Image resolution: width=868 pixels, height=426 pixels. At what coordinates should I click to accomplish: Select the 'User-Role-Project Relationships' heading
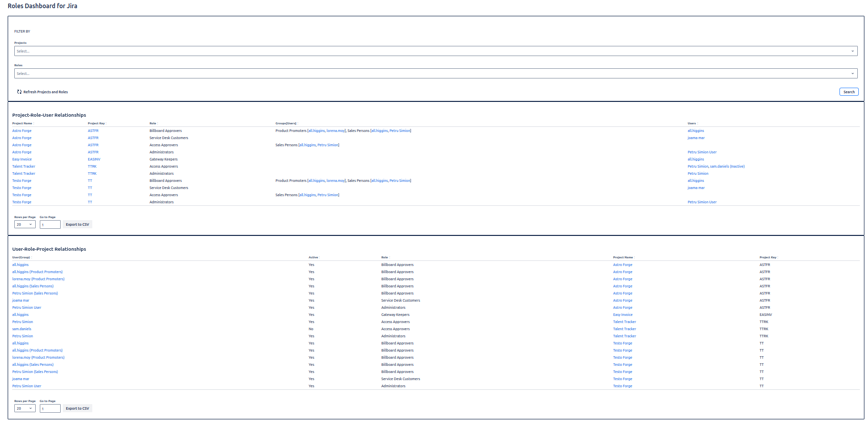49,249
